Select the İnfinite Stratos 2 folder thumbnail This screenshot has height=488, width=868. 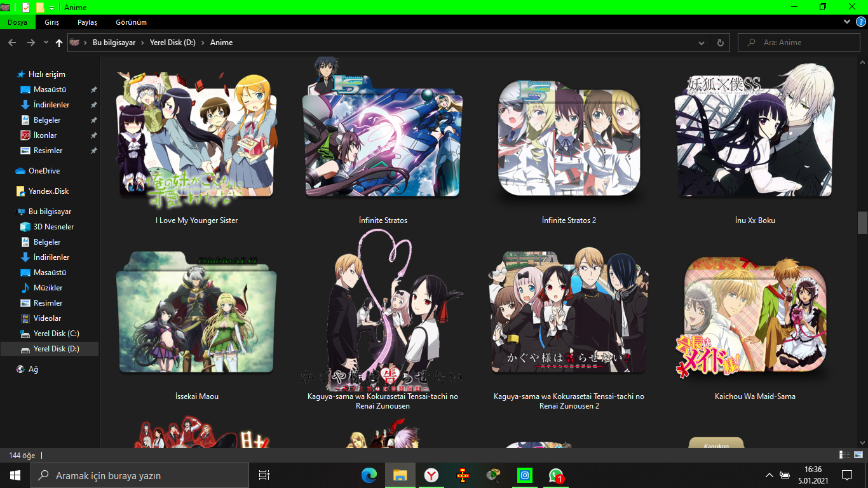tap(569, 139)
